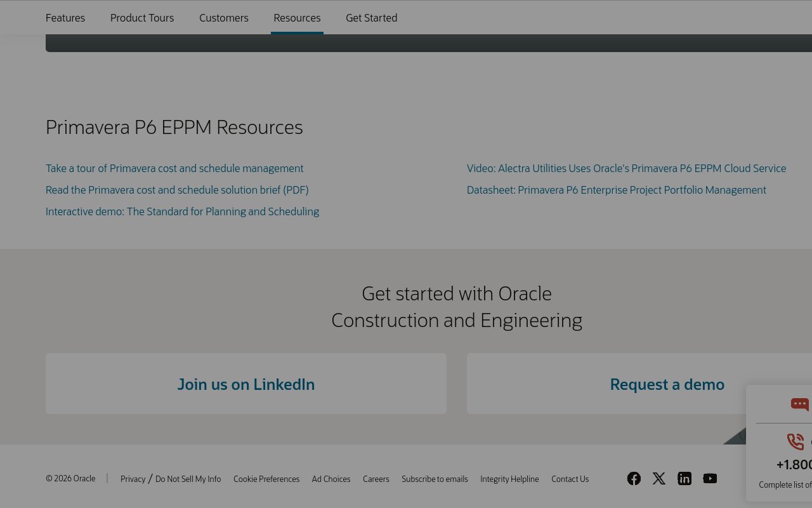Open Take a tour of Primavera link
This screenshot has height=508, width=812.
click(174, 168)
